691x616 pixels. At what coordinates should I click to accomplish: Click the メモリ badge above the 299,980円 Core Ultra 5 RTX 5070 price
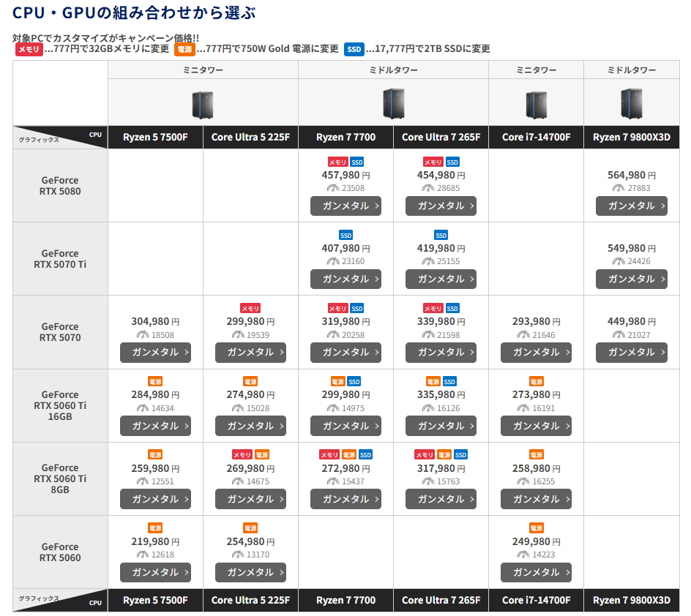coord(250,308)
